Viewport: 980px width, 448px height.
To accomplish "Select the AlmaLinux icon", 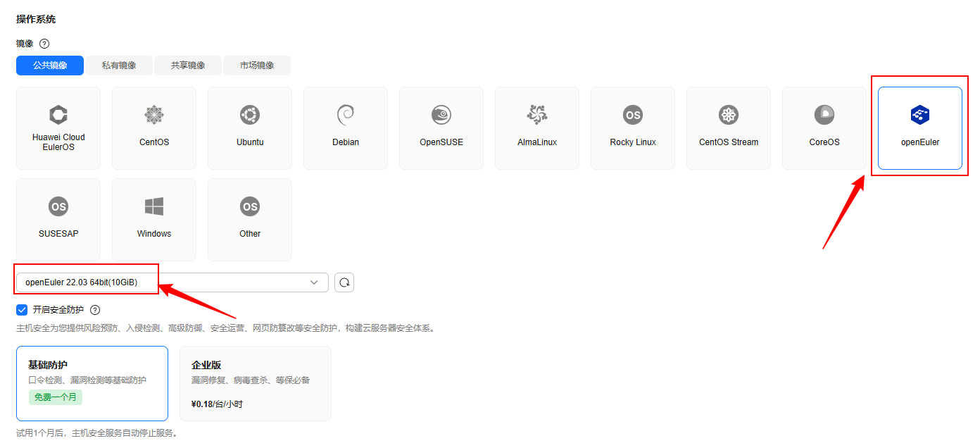I will coord(537,115).
